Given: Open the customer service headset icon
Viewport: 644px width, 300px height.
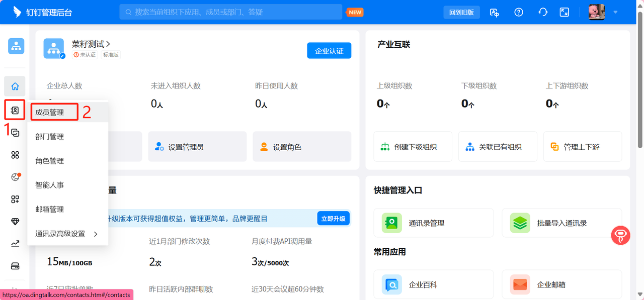Looking at the screenshot, I should [x=542, y=12].
